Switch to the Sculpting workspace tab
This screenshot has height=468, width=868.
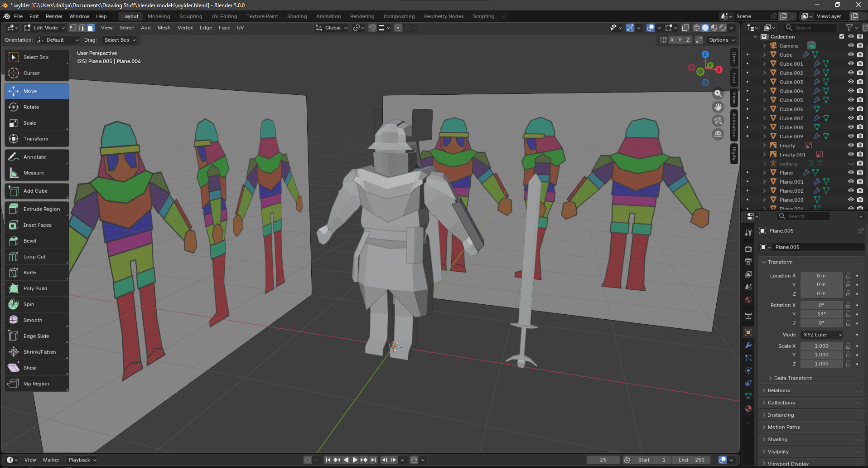[x=191, y=16]
